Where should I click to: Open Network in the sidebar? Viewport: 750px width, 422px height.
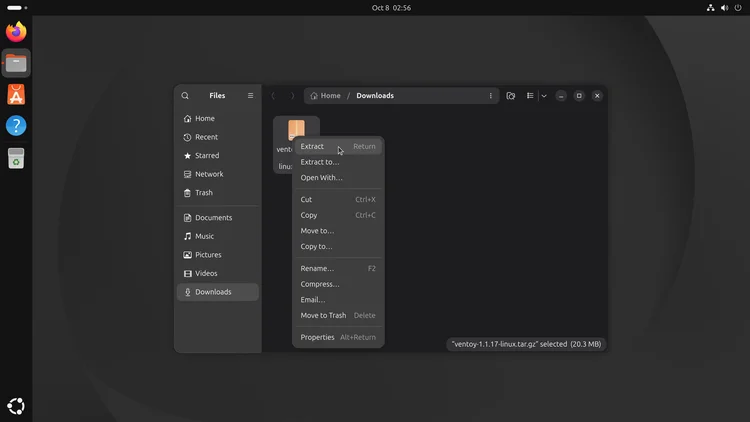coord(218,174)
